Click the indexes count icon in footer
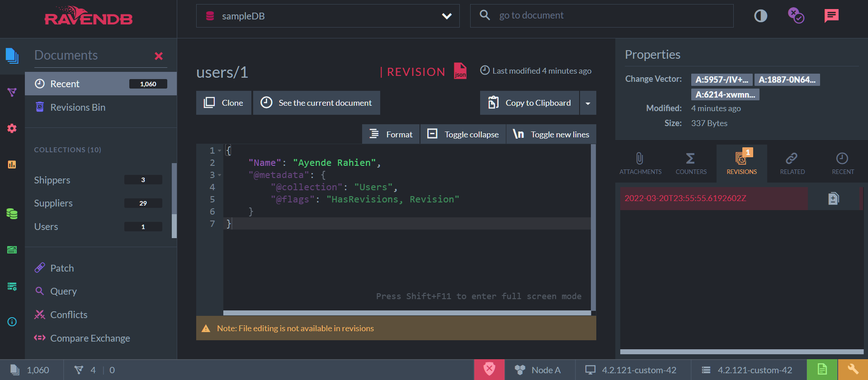This screenshot has height=380, width=868. pyautogui.click(x=79, y=370)
